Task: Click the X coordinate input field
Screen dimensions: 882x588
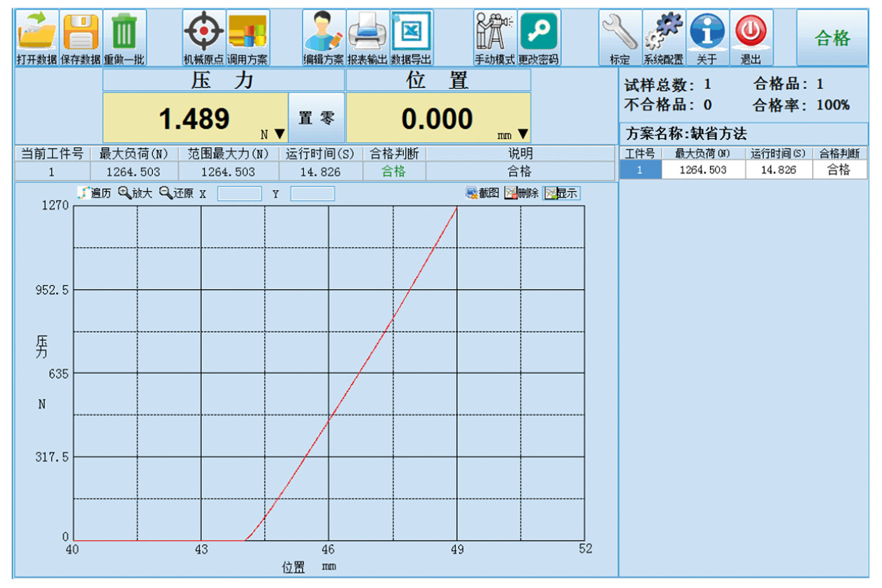Action: pos(239,193)
